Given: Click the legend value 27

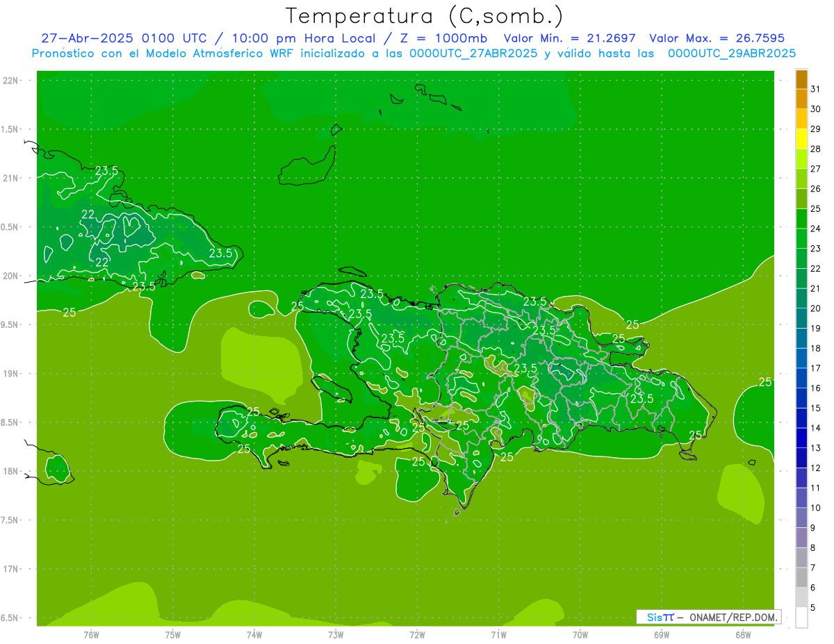Looking at the screenshot, I should [816, 169].
